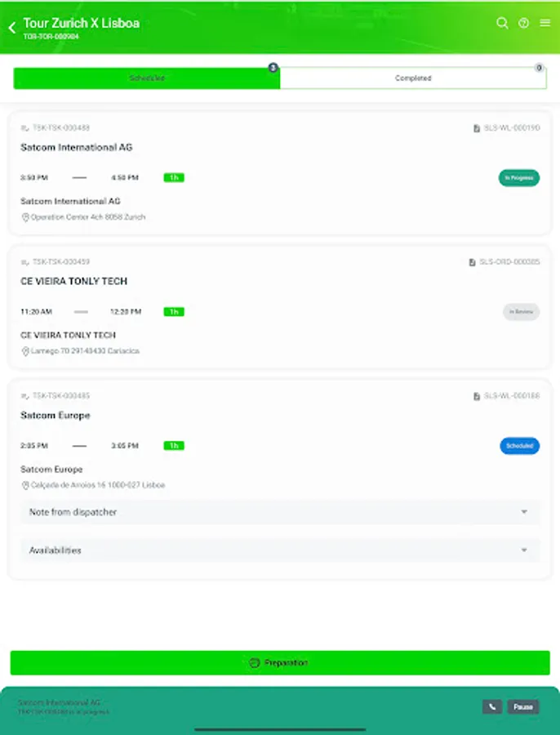The height and width of the screenshot is (735, 560).
Task: Click the blue Scheduled status badge
Action: pyautogui.click(x=519, y=446)
